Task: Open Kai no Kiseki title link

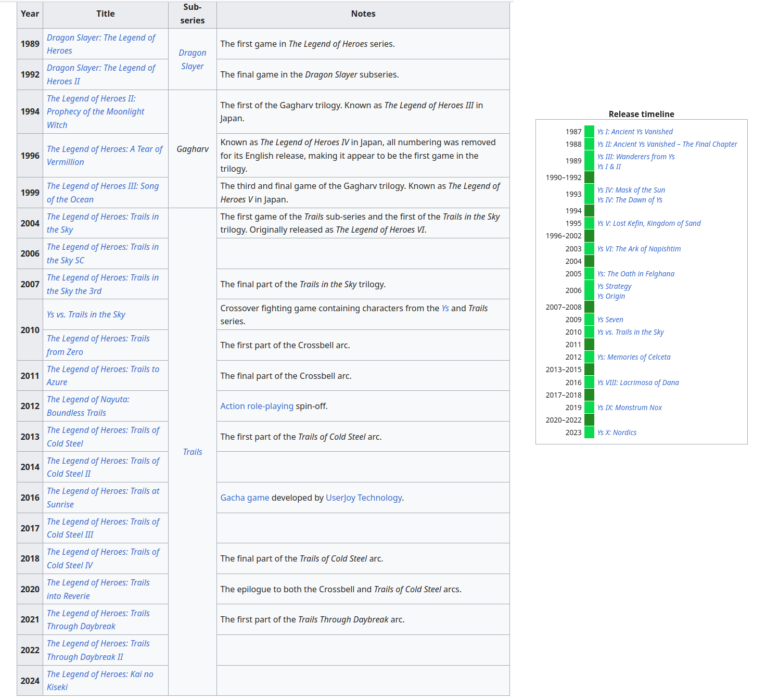Action: pyautogui.click(x=100, y=681)
